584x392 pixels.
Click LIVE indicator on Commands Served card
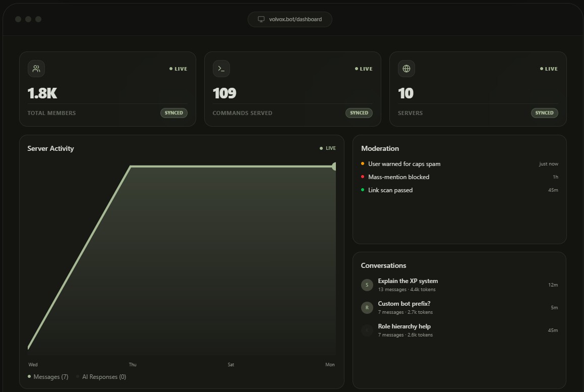point(364,69)
